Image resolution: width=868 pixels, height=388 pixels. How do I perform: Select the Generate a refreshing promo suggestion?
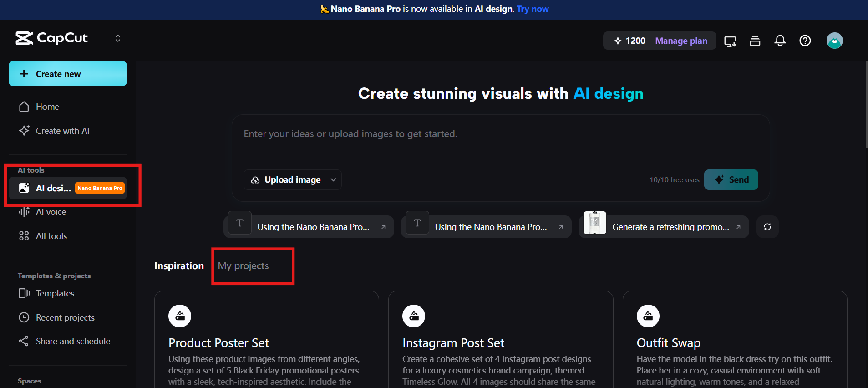[664, 227]
